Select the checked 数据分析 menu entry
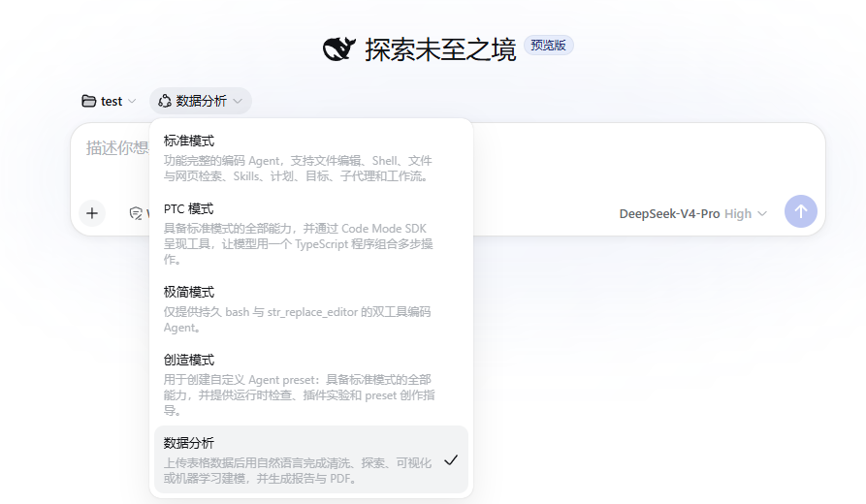The width and height of the screenshot is (866, 504). click(311, 459)
